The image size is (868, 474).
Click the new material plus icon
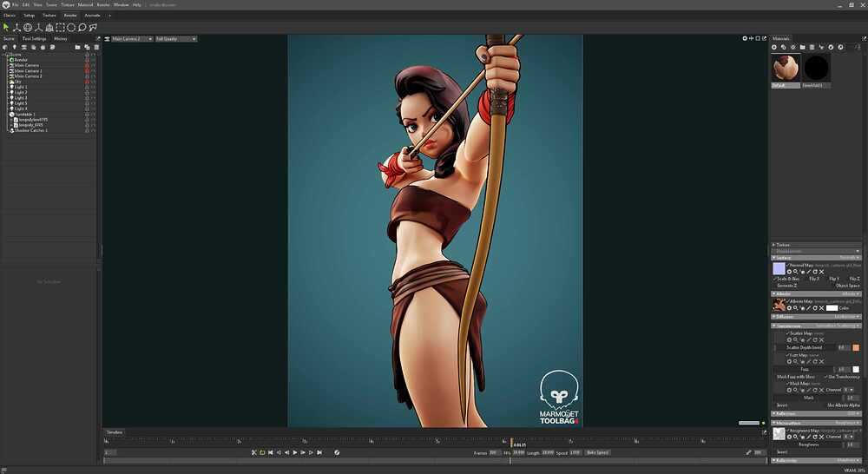click(774, 47)
